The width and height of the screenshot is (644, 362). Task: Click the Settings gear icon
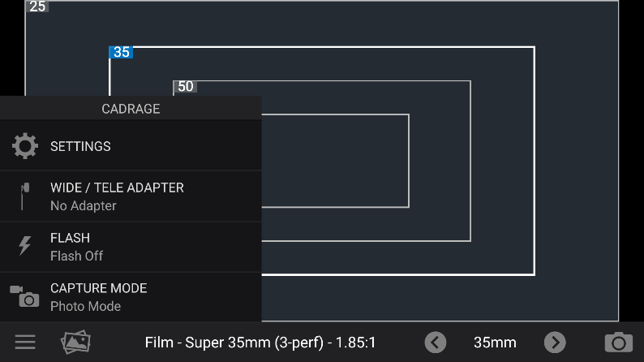pos(25,146)
